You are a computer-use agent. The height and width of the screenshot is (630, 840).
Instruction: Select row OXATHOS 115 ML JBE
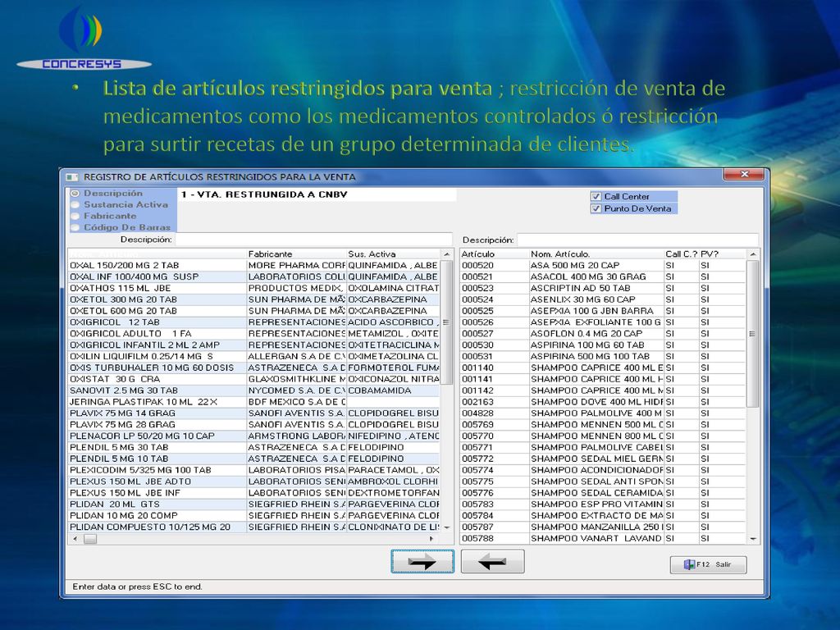pyautogui.click(x=254, y=288)
